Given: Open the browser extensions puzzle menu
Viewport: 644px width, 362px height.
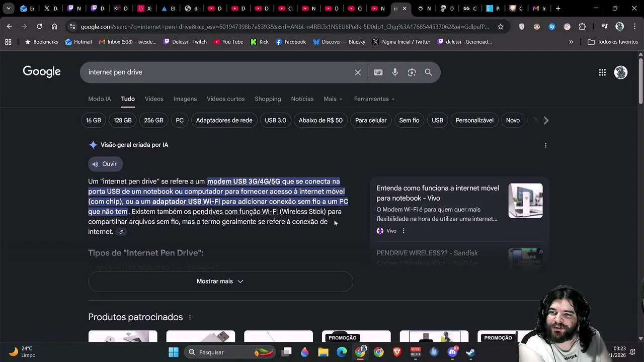Looking at the screenshot, I should tap(582, 27).
